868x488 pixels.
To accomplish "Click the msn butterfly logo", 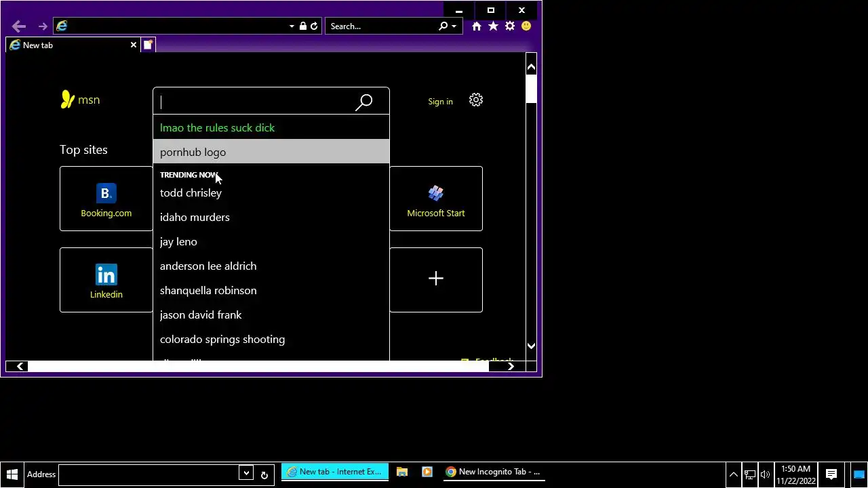I will point(80,100).
